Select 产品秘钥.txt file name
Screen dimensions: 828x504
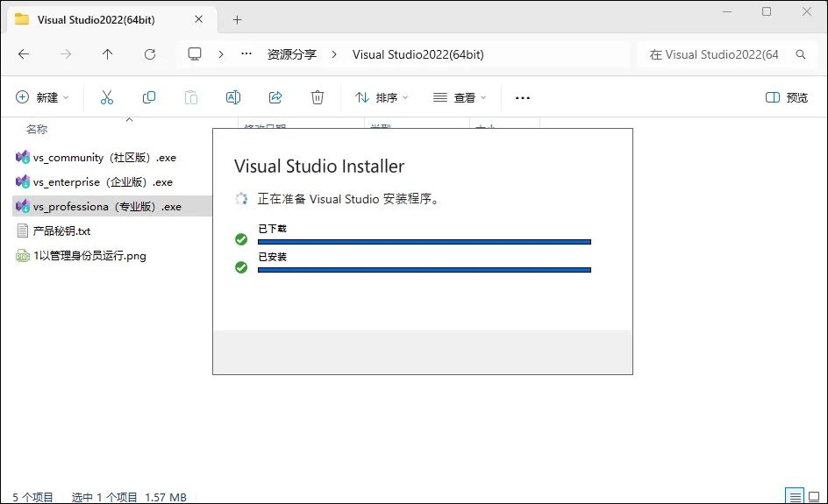tap(61, 231)
